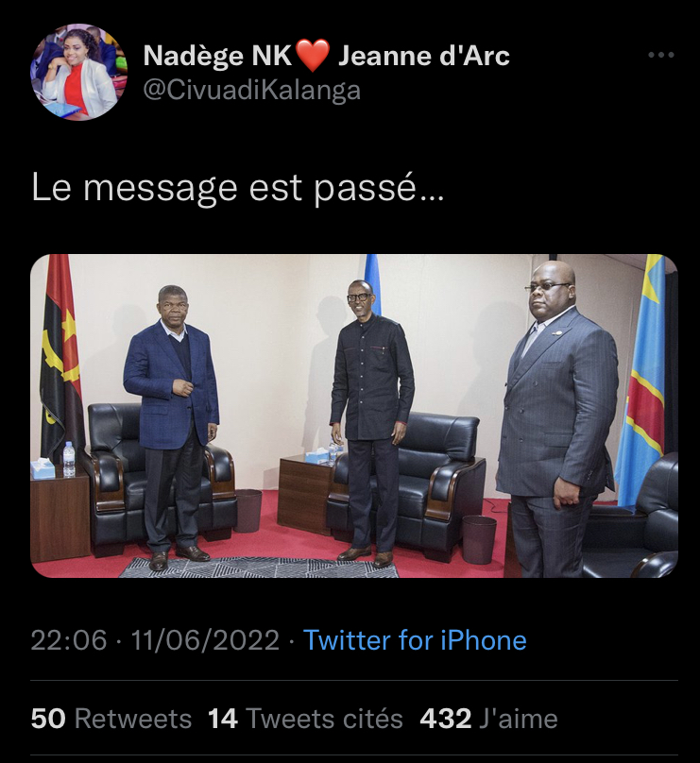
Task: Open the @CivuadiKalanga handle
Action: click(x=252, y=90)
